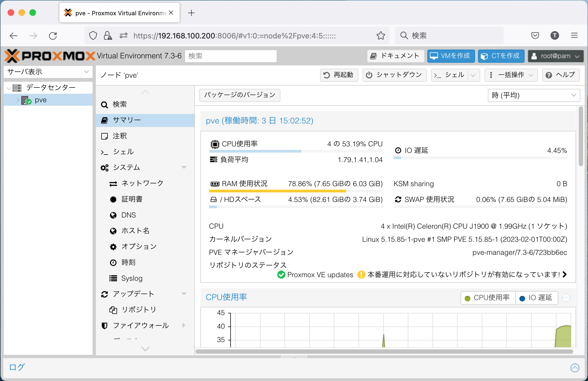The image size is (588, 381).
Task: Open 時刻 time menu item
Action: tap(145, 262)
